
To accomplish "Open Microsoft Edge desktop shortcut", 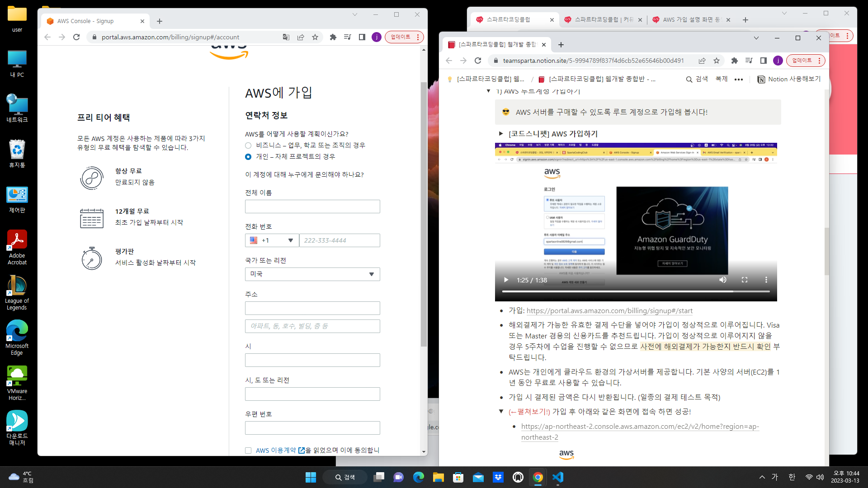I will coord(17,338).
